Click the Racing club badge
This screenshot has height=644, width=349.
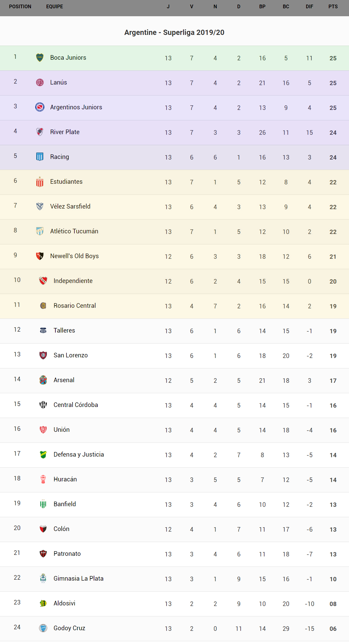click(x=40, y=157)
